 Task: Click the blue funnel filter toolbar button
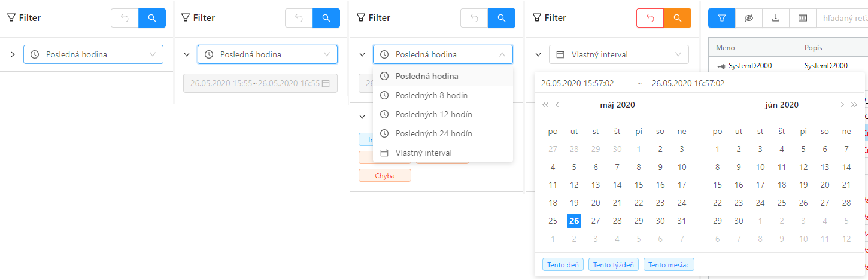click(722, 18)
